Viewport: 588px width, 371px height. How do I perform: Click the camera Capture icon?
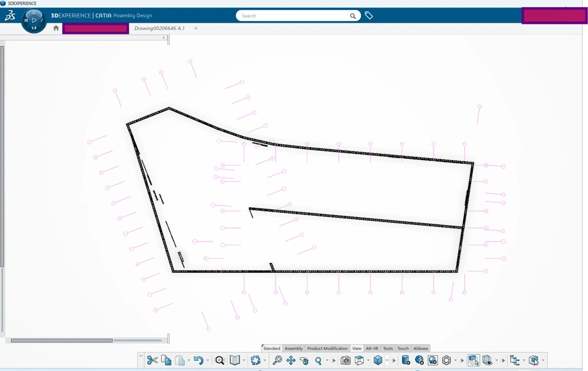tap(345, 361)
